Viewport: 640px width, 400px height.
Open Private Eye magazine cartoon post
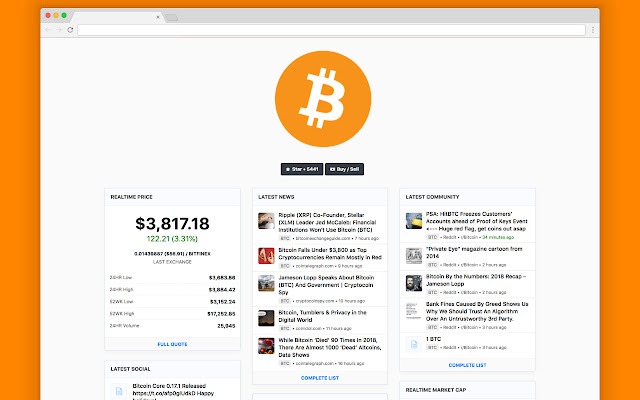474,252
